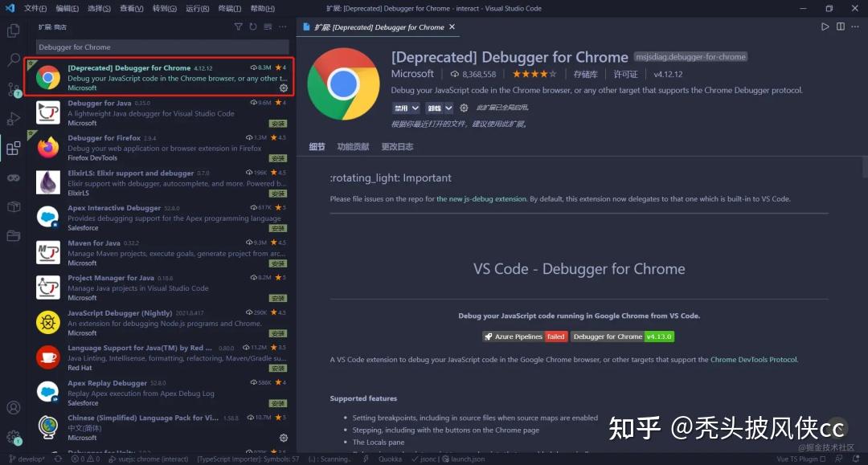Open the Selection (选择) menu
Viewport: 868px width, 465px height.
click(x=99, y=8)
